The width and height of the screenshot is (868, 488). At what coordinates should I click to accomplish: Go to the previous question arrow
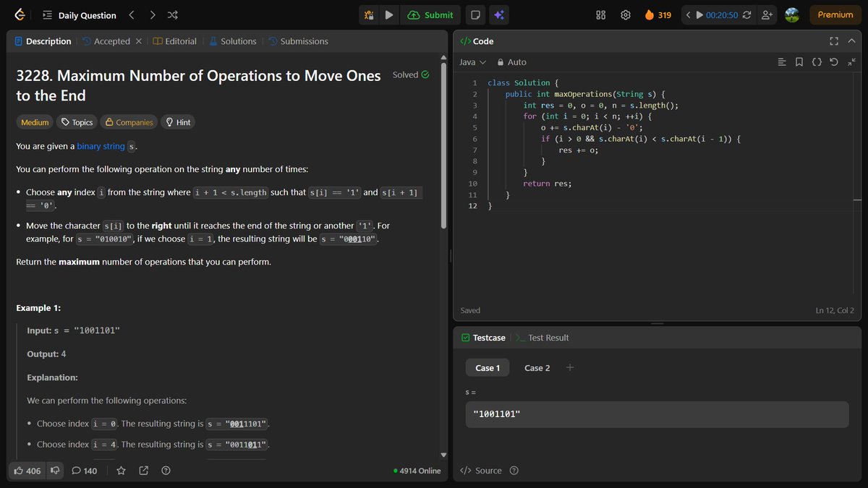(132, 14)
